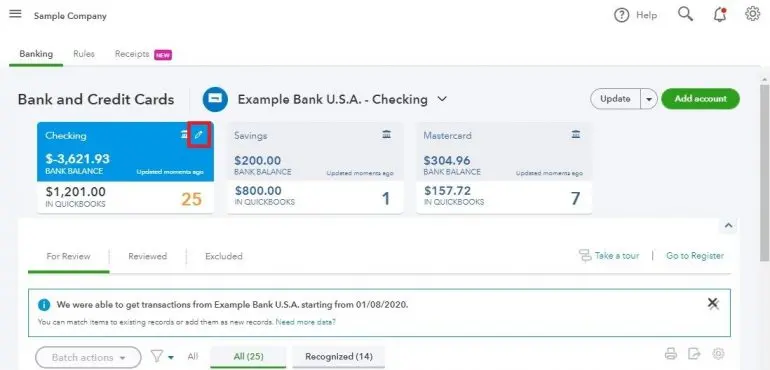Open the filter funnel dropdown

point(162,356)
